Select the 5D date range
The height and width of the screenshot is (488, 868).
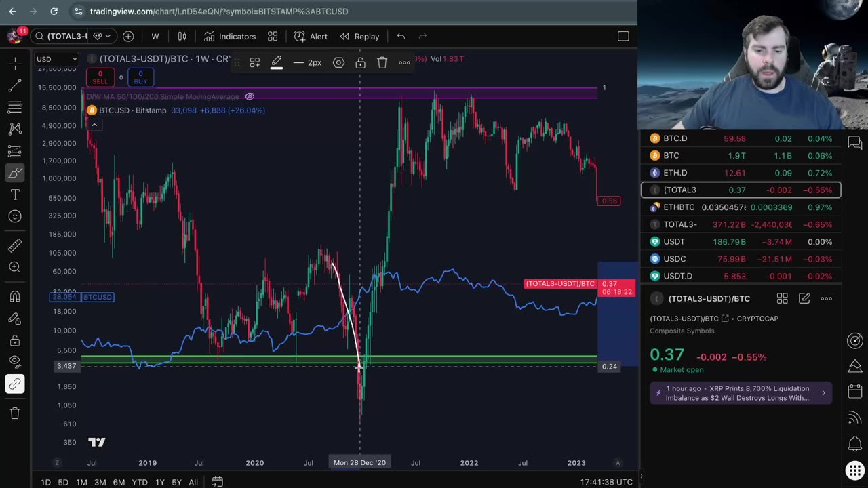point(63,482)
